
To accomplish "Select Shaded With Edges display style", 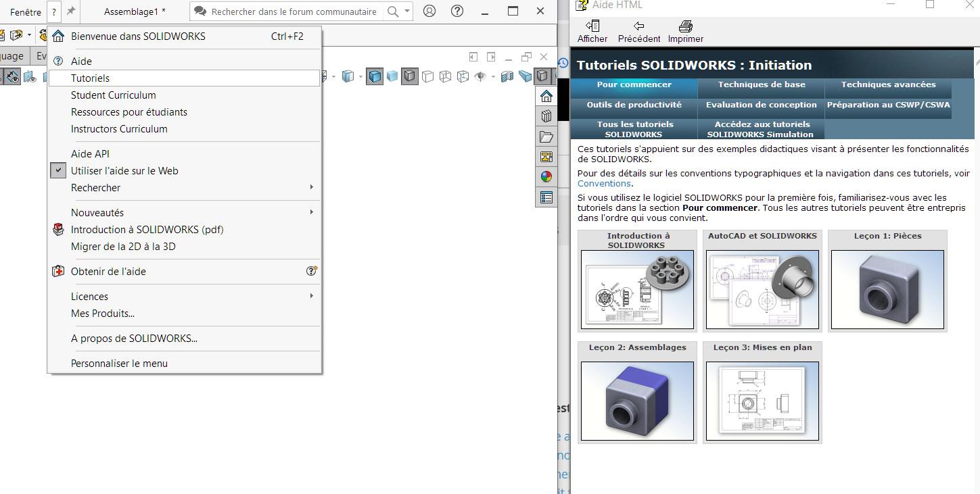I will [375, 76].
